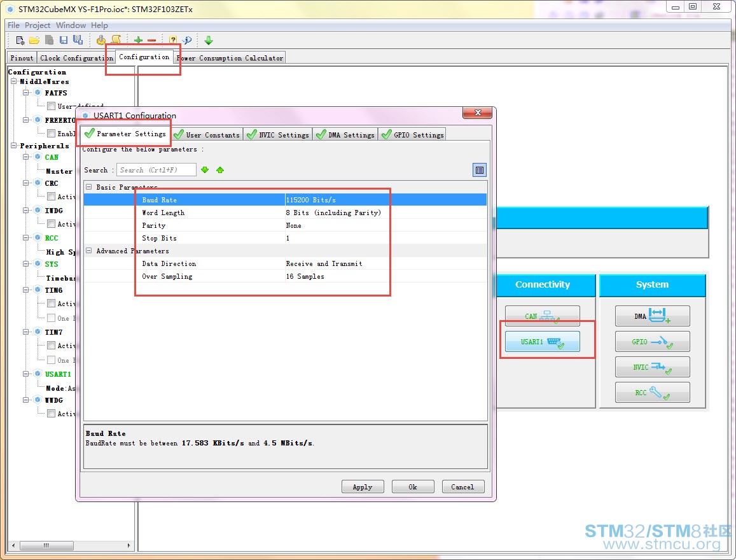
Task: Click the SYS cube icon in tree
Action: 38,264
